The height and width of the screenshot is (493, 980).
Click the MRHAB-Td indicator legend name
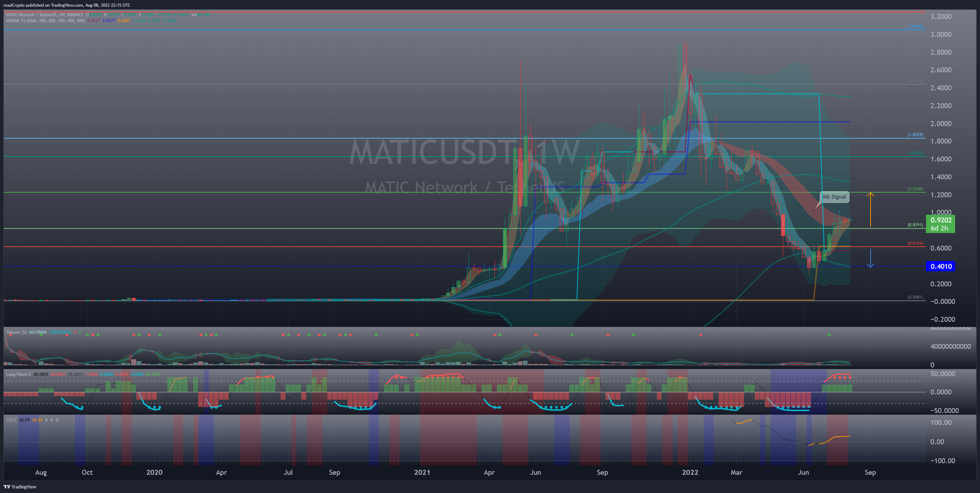[45, 21]
